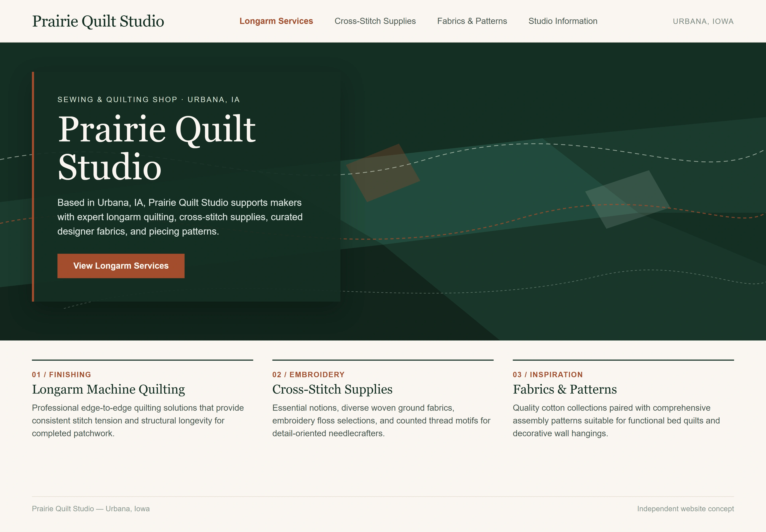Image resolution: width=766 pixels, height=532 pixels.
Task: Click 'Independent website concept' in the footer
Action: (x=685, y=509)
